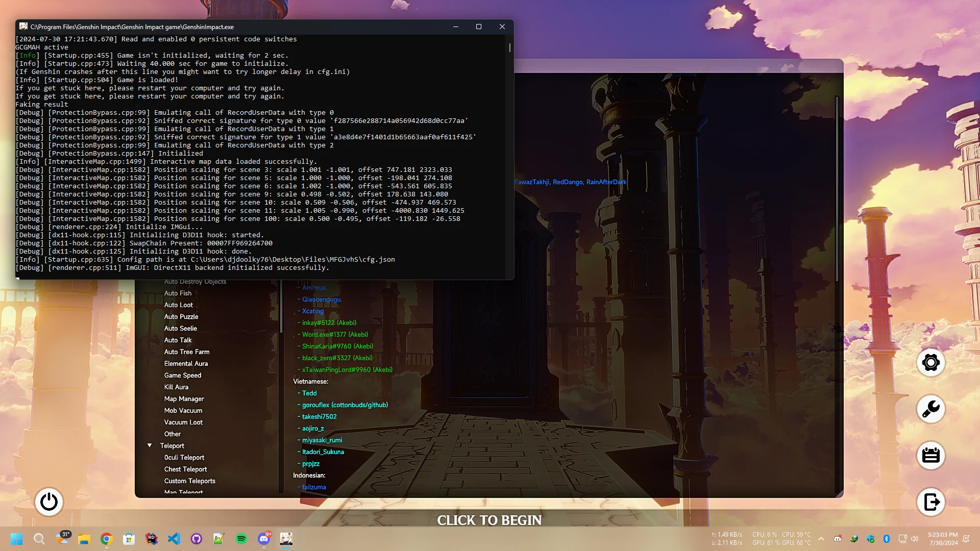Select Auto Seelie in the cheat menu

point(180,329)
